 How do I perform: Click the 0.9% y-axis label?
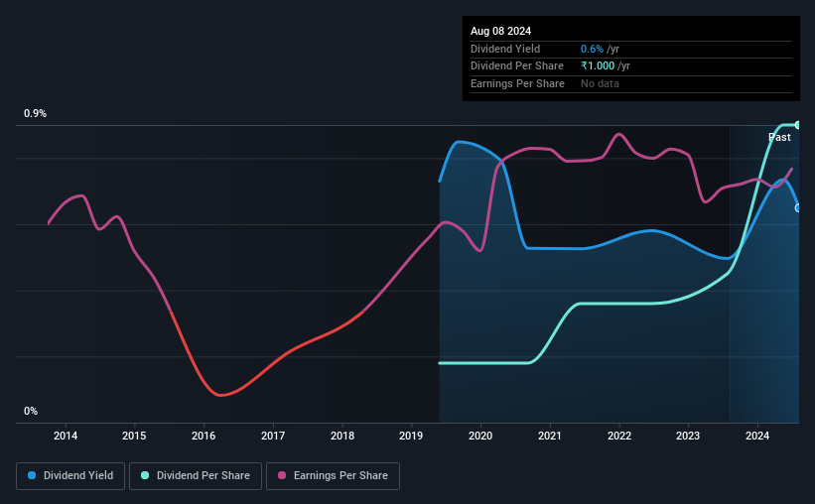[x=36, y=113]
